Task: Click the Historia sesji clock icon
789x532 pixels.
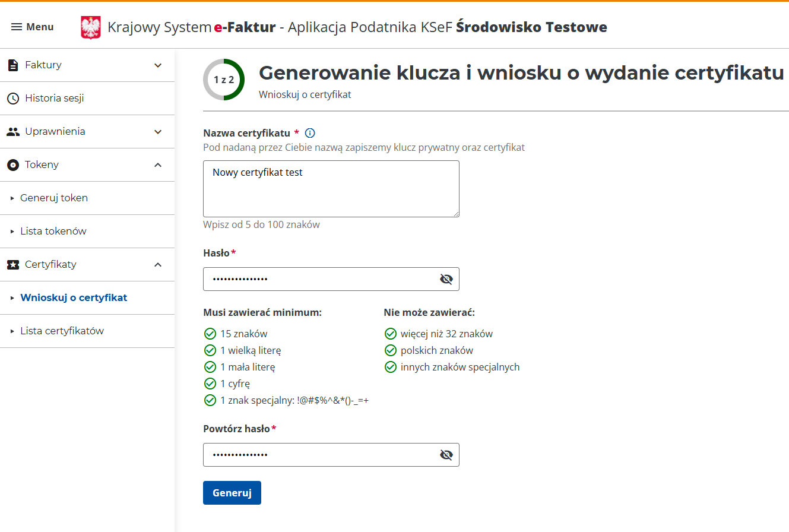Action: (13, 99)
